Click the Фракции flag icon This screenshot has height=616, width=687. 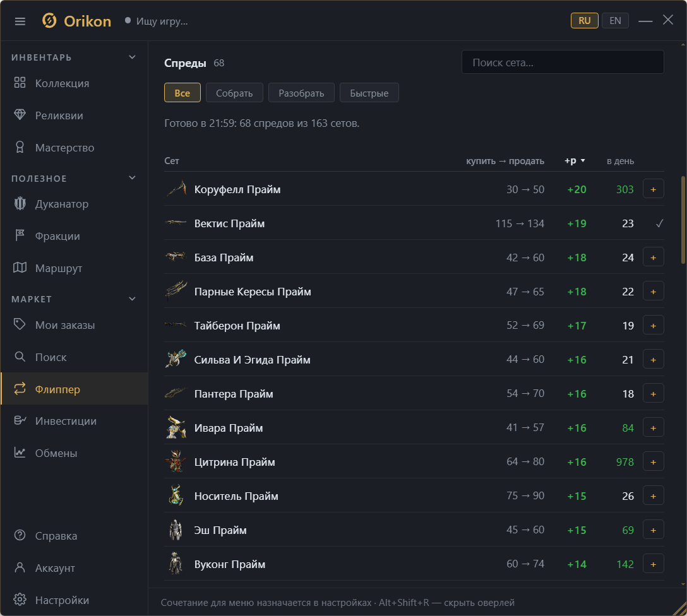[x=20, y=235]
